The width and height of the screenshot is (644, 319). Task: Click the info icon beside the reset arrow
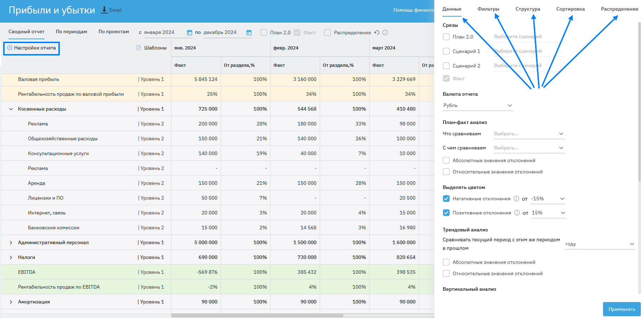(x=385, y=33)
